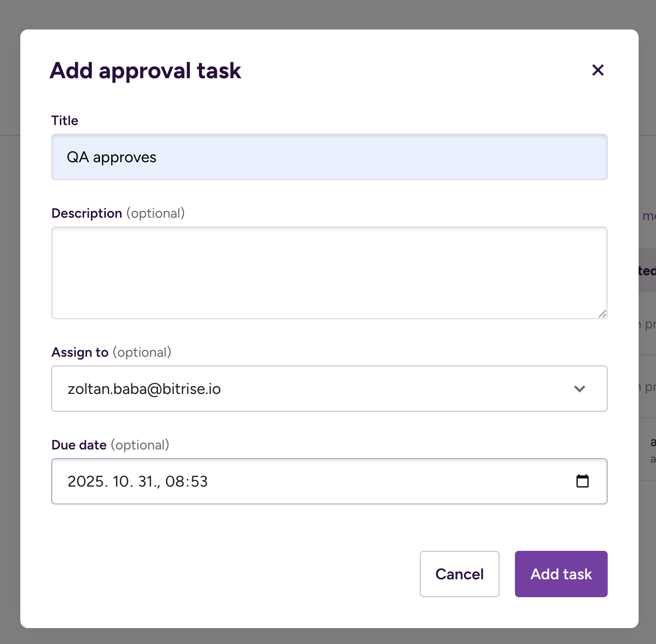
Task: Click inside the empty Description textarea
Action: tap(329, 273)
